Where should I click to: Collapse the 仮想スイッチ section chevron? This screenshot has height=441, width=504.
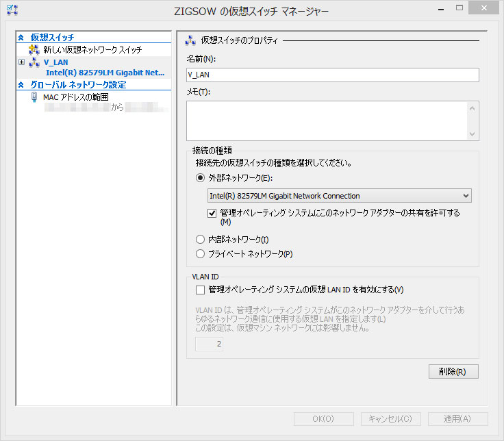click(21, 38)
